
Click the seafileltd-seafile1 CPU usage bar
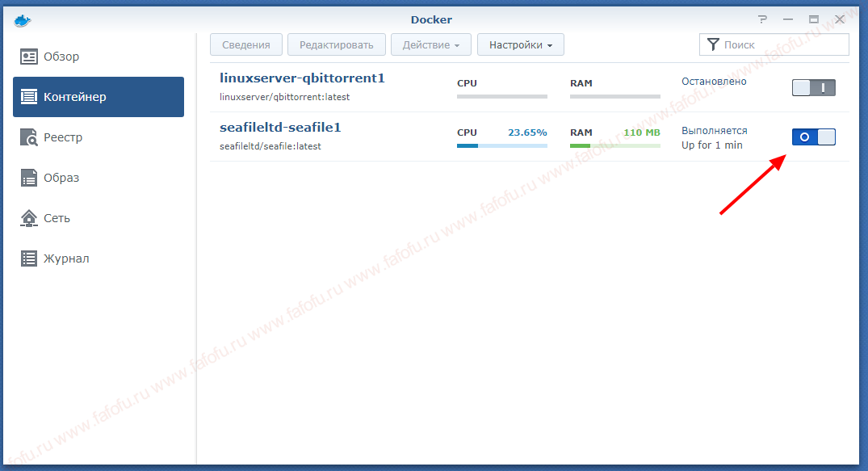(x=502, y=145)
